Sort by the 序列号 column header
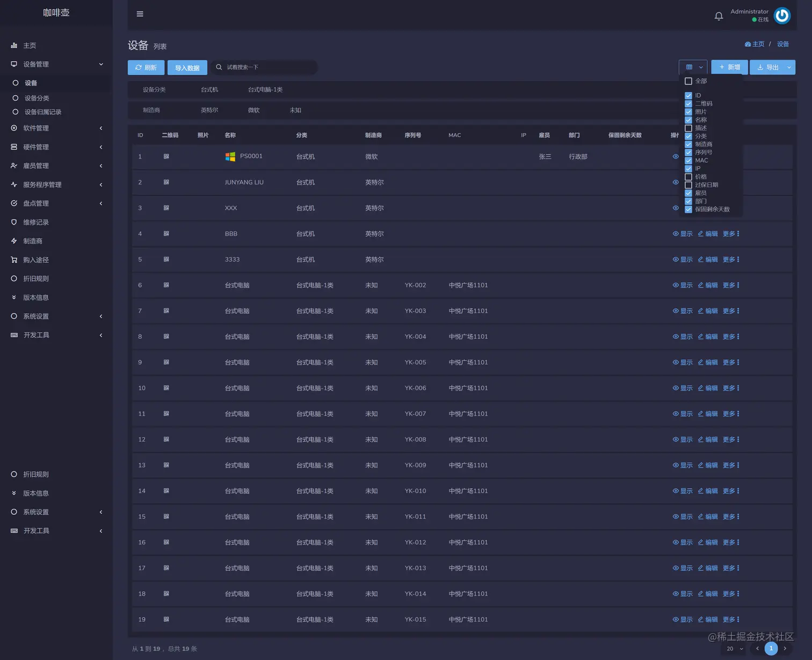Viewport: 812px width, 660px height. click(x=413, y=135)
